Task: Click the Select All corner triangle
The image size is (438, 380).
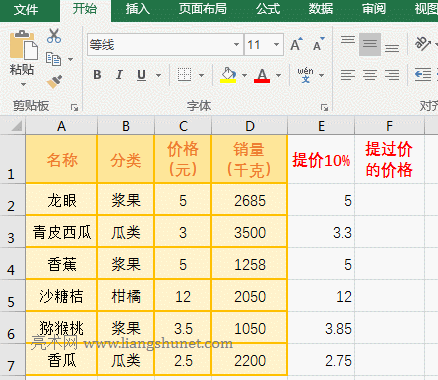Action: coord(16,126)
